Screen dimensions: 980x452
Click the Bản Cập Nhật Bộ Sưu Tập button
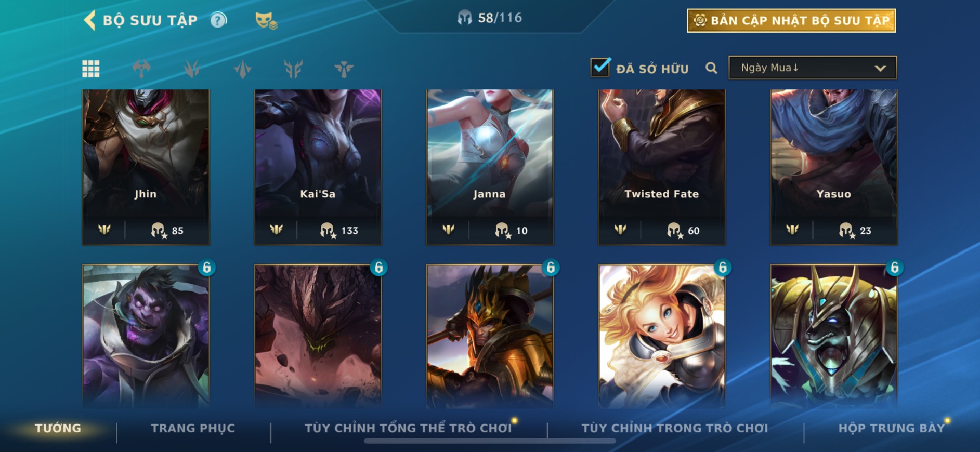(x=791, y=21)
